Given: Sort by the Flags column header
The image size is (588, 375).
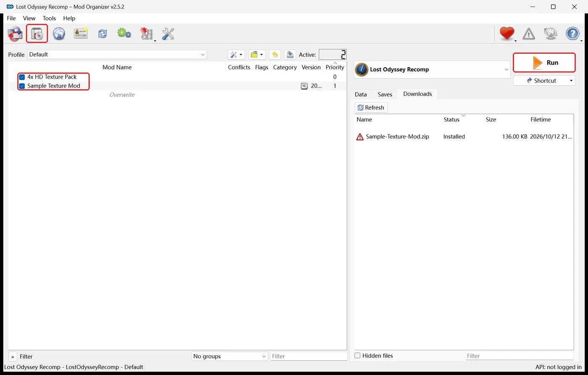Looking at the screenshot, I should click(x=262, y=67).
